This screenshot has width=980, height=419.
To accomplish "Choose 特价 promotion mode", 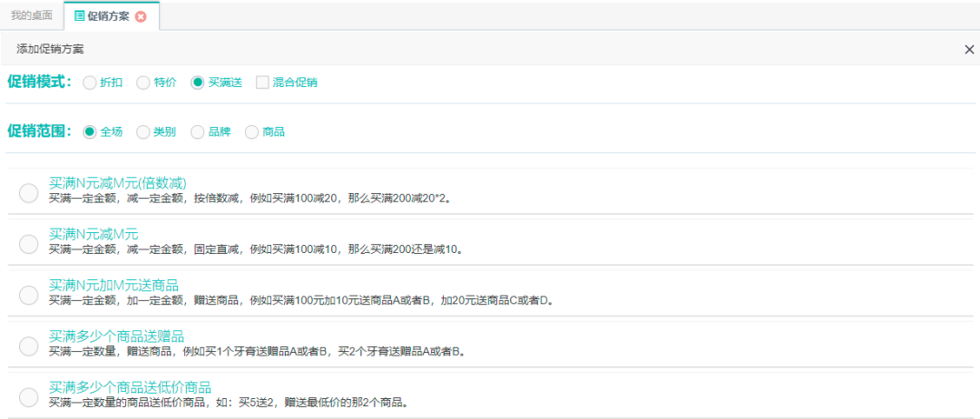I will point(143,83).
